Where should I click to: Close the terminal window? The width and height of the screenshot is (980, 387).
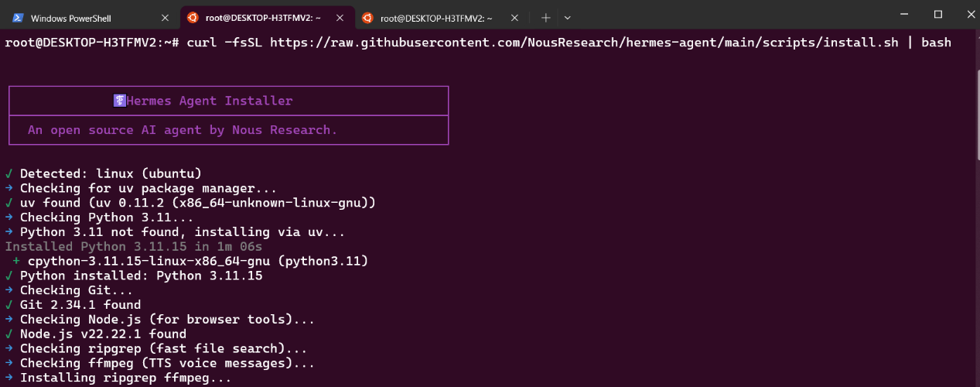click(x=970, y=14)
